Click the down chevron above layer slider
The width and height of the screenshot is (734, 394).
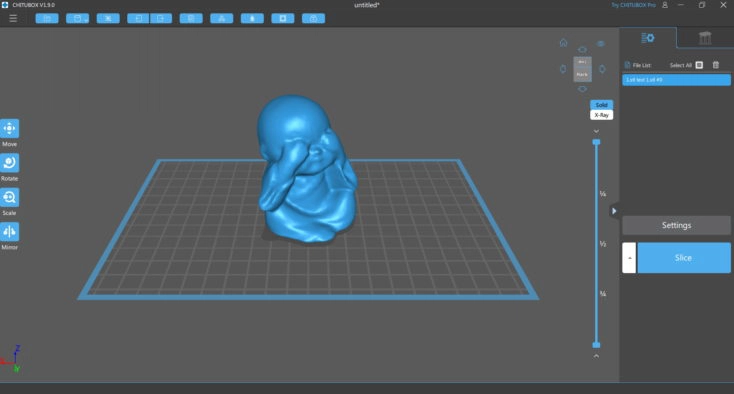[x=596, y=131]
